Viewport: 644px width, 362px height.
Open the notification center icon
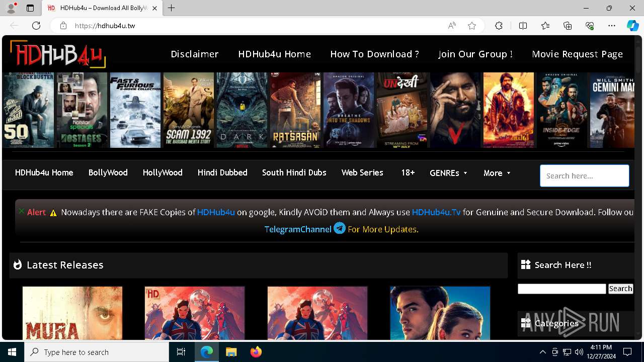tap(627, 352)
